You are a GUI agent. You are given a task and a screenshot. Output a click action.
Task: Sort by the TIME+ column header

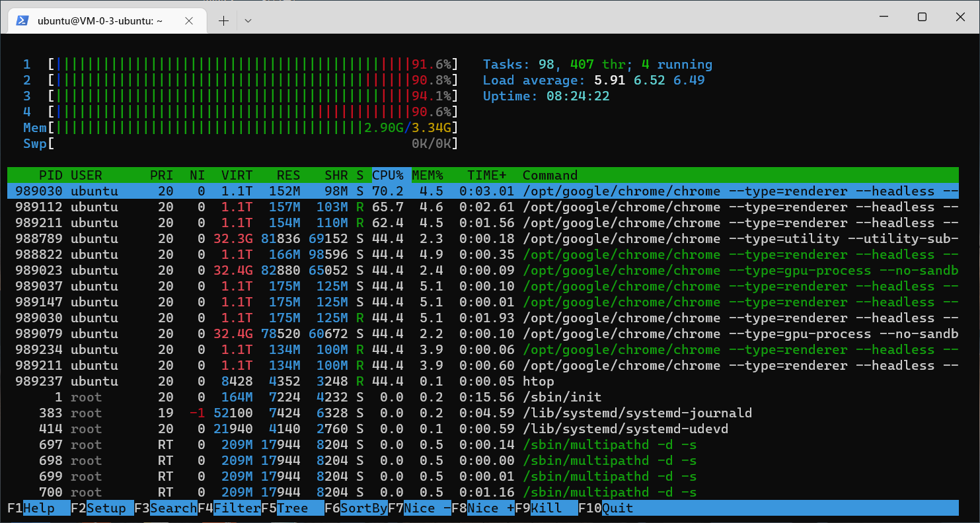pos(487,175)
